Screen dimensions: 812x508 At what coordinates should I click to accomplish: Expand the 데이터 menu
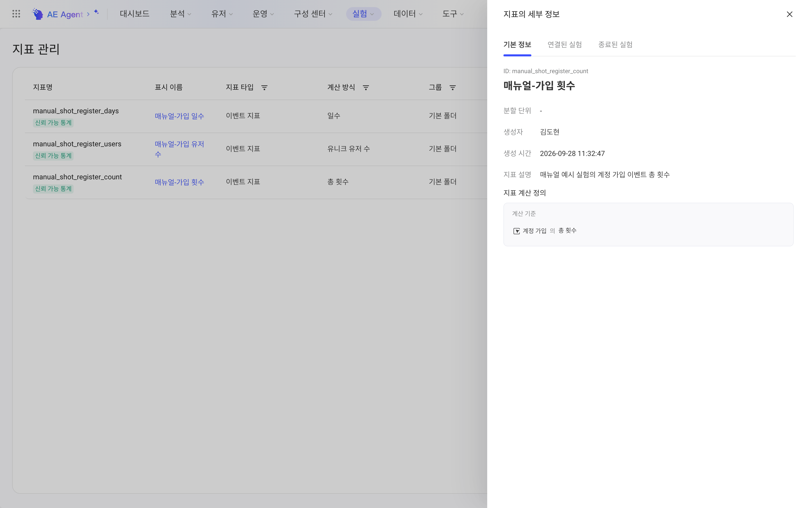pyautogui.click(x=408, y=14)
